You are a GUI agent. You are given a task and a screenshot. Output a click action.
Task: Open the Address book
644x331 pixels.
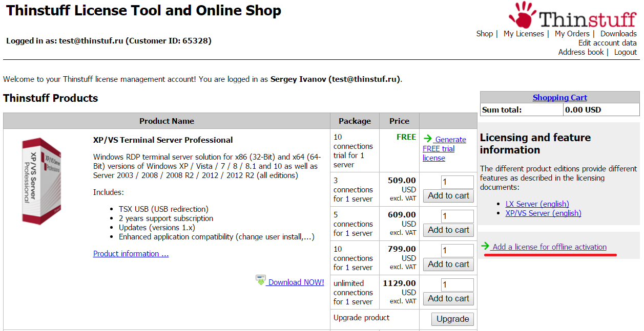[x=581, y=52]
